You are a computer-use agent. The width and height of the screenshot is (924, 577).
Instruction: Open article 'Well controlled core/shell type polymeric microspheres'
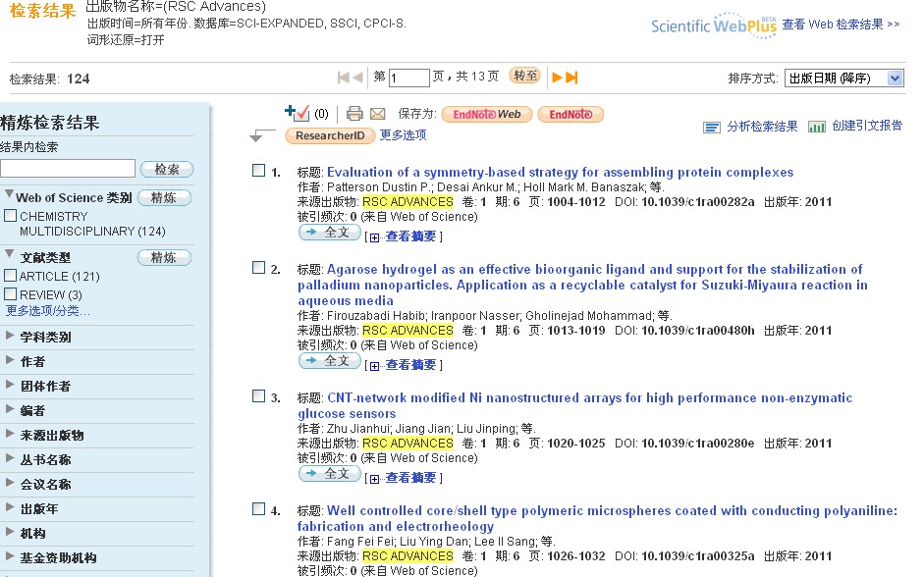[x=597, y=519]
